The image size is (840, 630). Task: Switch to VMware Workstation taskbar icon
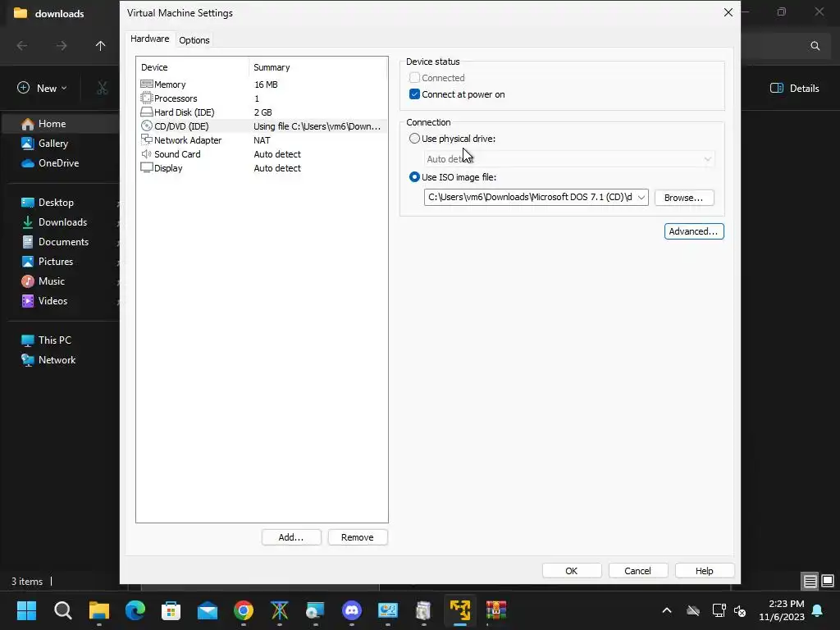(x=459, y=610)
